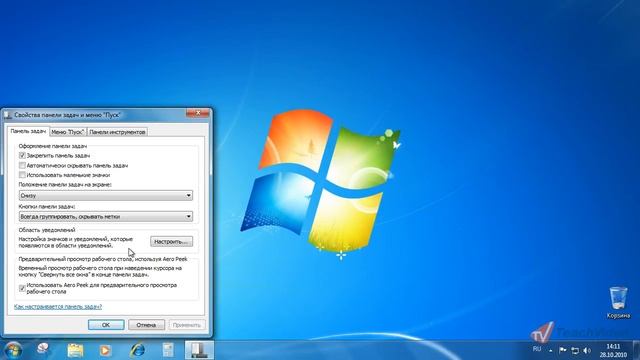Image resolution: width=640 pixels, height=360 pixels.
Task: Toggle the Закрепить панель задач checkbox
Action: click(22, 156)
